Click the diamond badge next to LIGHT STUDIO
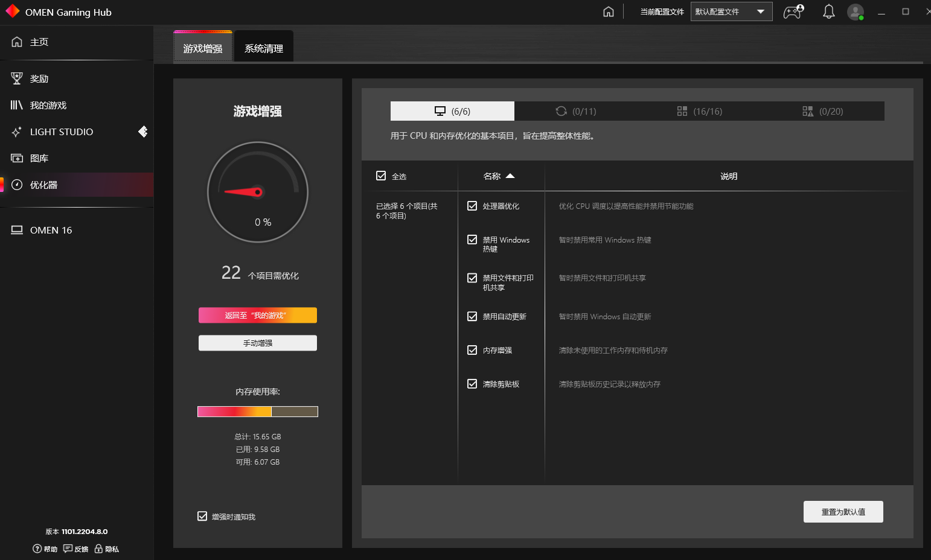931x560 pixels. [x=143, y=132]
